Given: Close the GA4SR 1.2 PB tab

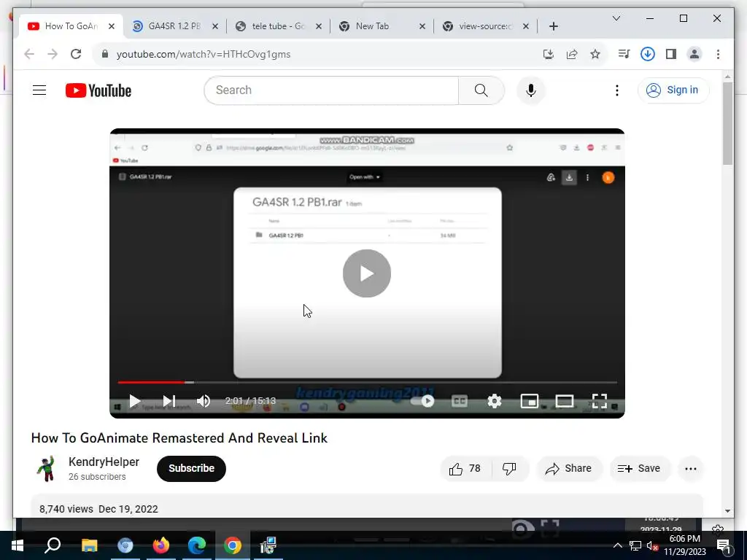Looking at the screenshot, I should 215,26.
